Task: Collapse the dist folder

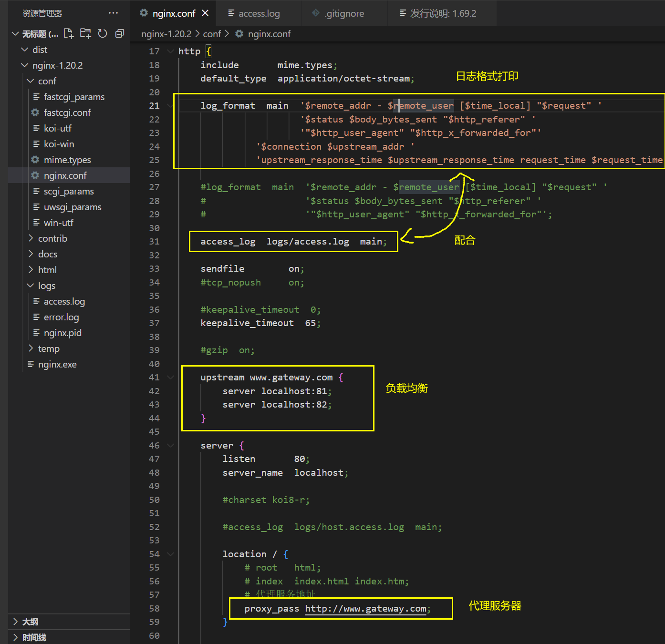Action: pos(25,50)
